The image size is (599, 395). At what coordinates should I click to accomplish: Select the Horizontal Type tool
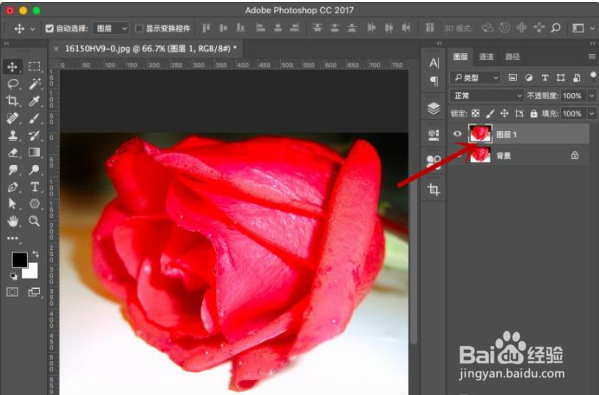click(35, 187)
